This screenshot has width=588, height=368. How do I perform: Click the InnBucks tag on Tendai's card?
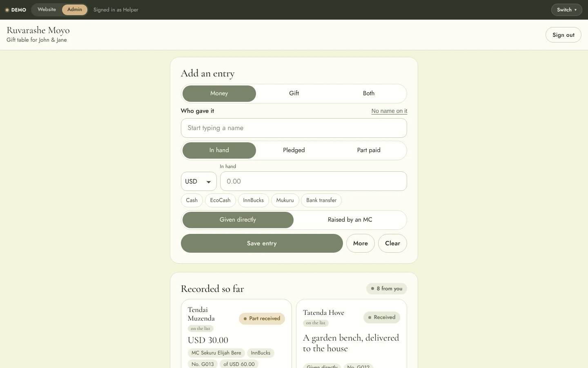261,353
